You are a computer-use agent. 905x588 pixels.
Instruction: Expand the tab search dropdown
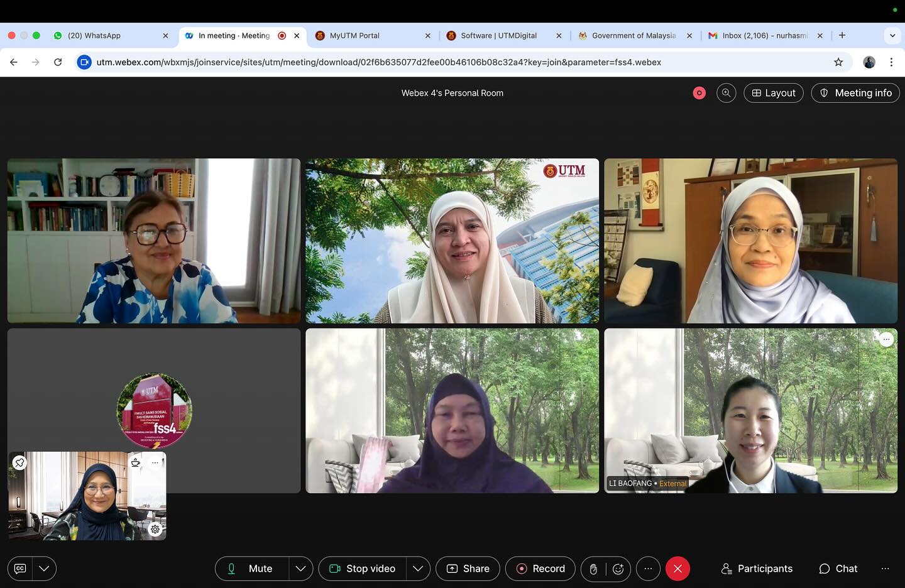pos(892,35)
